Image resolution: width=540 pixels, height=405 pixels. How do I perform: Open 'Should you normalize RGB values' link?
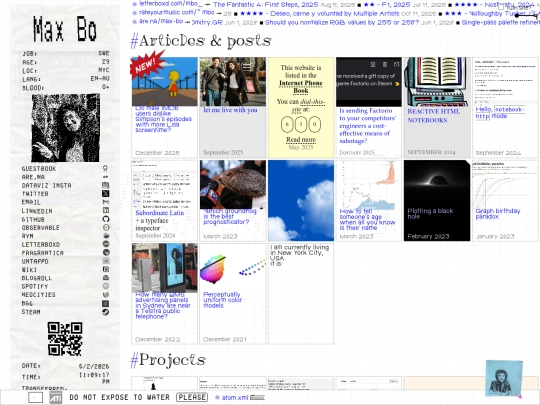tap(342, 22)
